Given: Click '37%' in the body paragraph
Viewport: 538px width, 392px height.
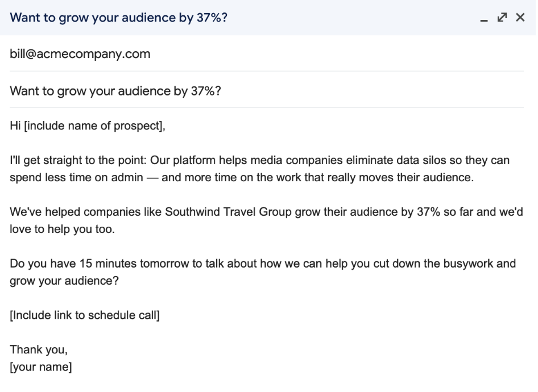Looking at the screenshot, I should pos(429,212).
